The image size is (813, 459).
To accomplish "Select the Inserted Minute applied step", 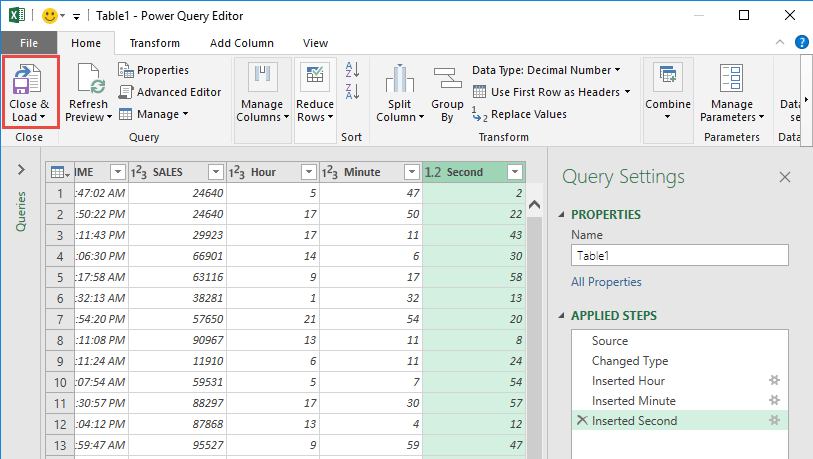I will (x=680, y=400).
